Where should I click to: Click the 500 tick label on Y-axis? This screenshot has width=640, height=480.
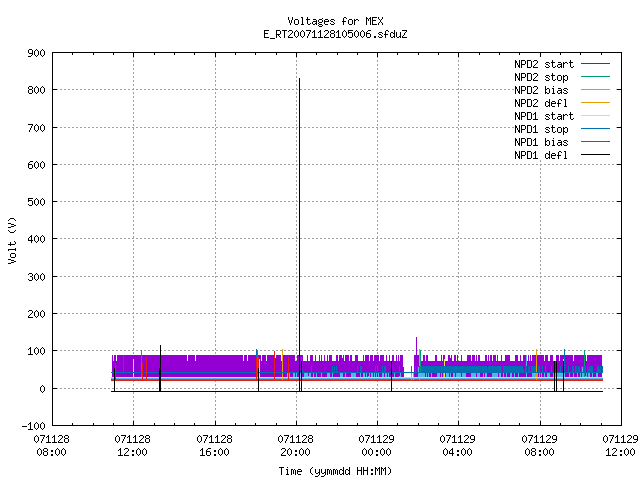point(36,202)
